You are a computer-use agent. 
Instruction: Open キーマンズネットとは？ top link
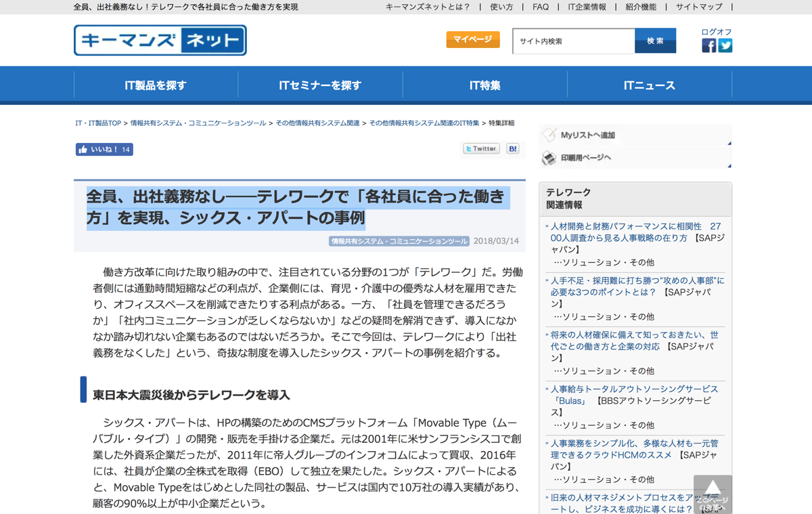(x=428, y=7)
